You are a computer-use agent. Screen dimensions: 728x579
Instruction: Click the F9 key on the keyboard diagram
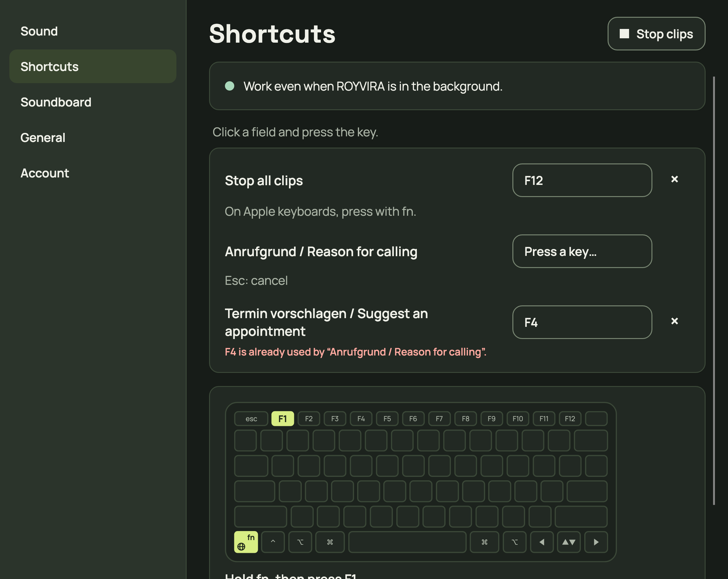491,419
